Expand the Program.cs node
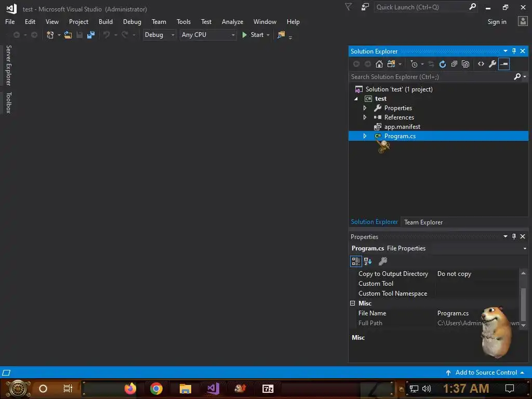532x399 pixels. (x=365, y=136)
